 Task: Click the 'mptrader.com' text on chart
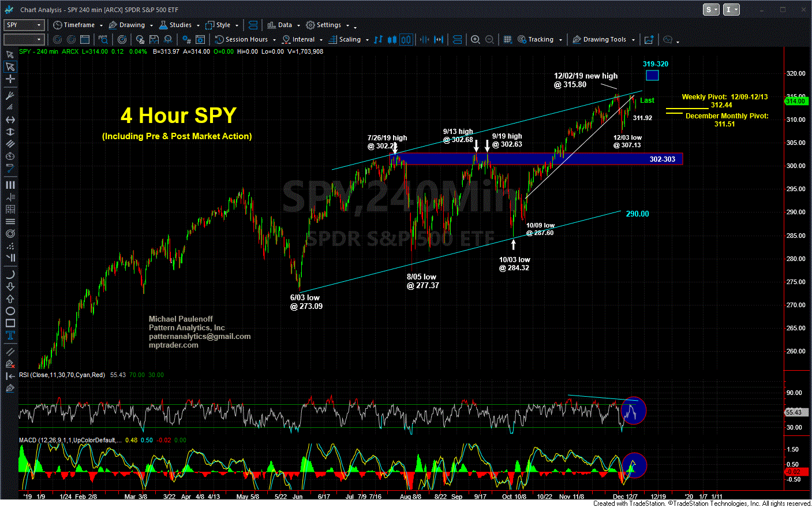tap(173, 345)
